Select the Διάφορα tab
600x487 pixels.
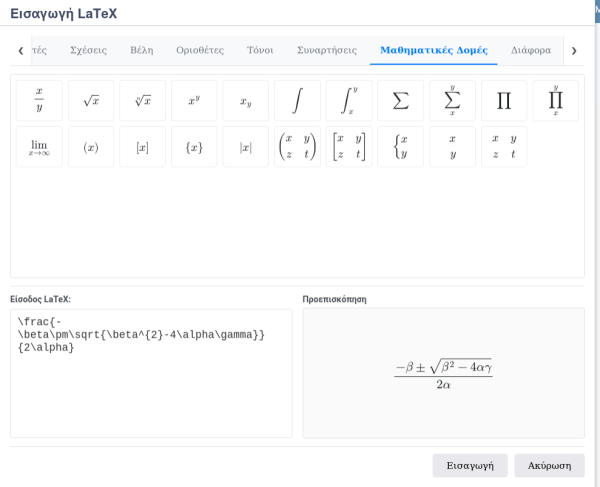(x=531, y=50)
